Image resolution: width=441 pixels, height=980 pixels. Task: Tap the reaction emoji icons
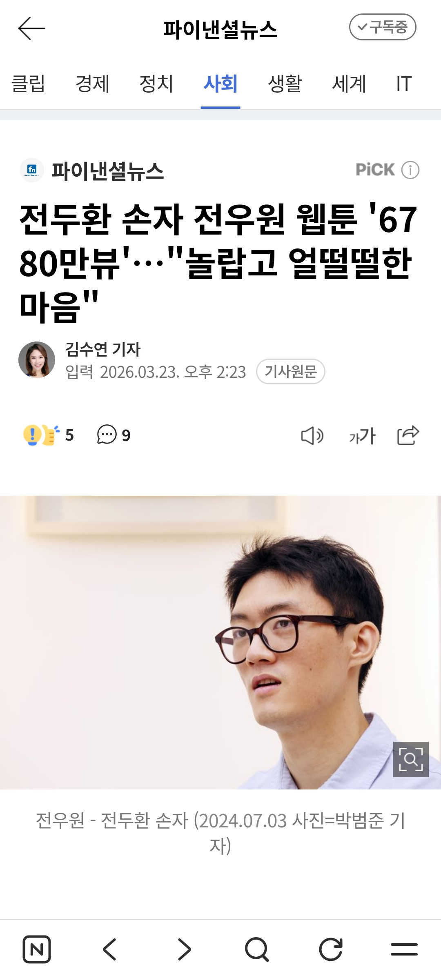click(x=41, y=435)
